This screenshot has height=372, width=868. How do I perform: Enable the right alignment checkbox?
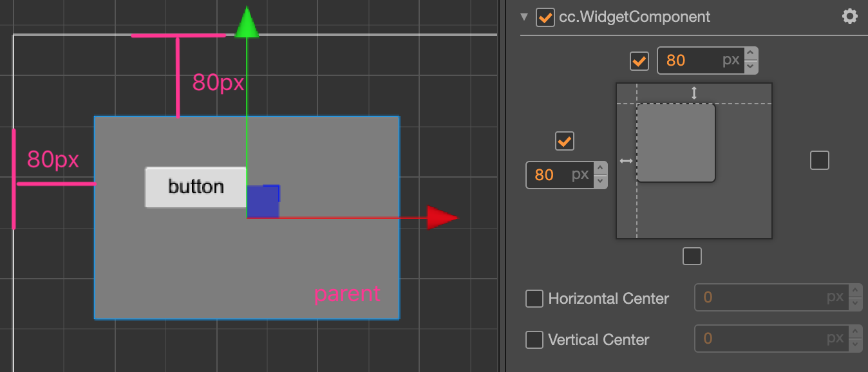pos(820,160)
